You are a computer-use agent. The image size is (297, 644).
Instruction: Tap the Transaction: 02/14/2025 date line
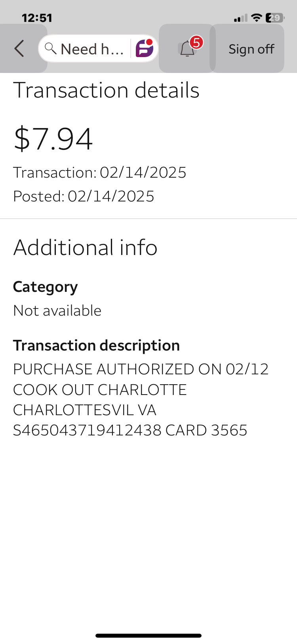coord(99,172)
